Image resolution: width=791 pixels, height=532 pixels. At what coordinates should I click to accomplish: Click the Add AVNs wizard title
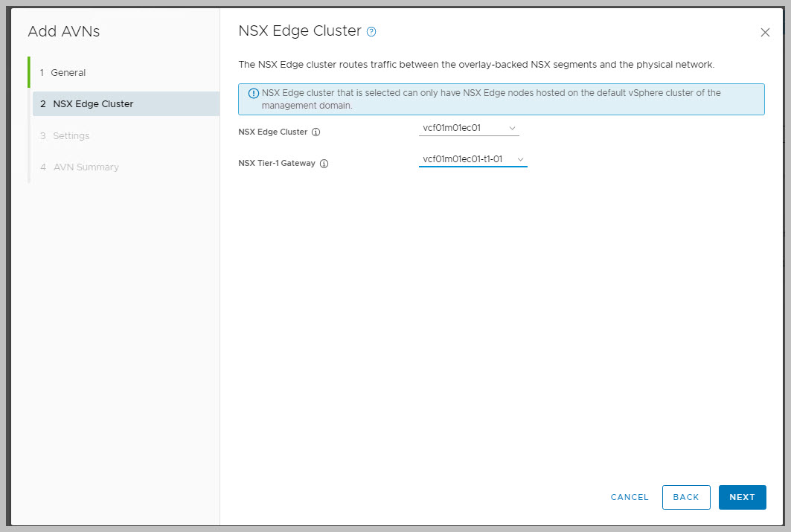click(x=64, y=32)
